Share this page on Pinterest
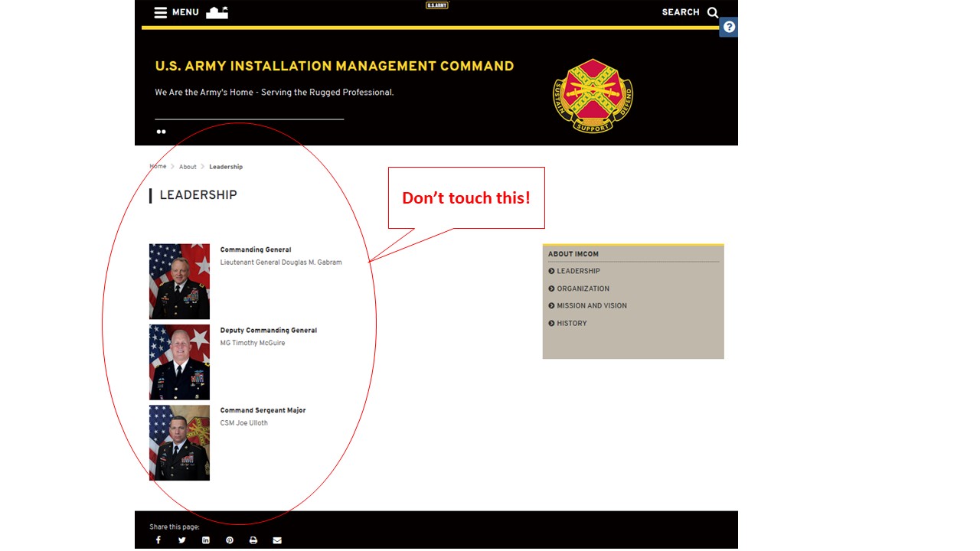 tap(230, 540)
